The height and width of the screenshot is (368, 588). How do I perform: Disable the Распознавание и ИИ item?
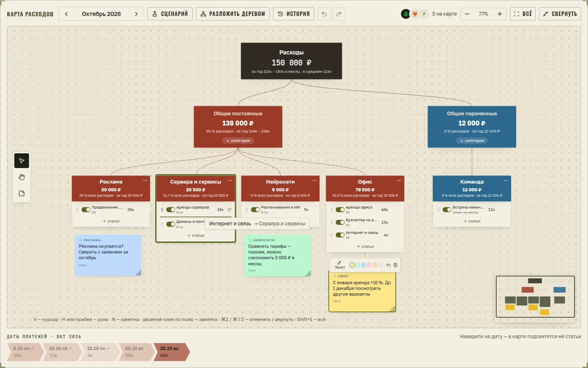click(255, 210)
